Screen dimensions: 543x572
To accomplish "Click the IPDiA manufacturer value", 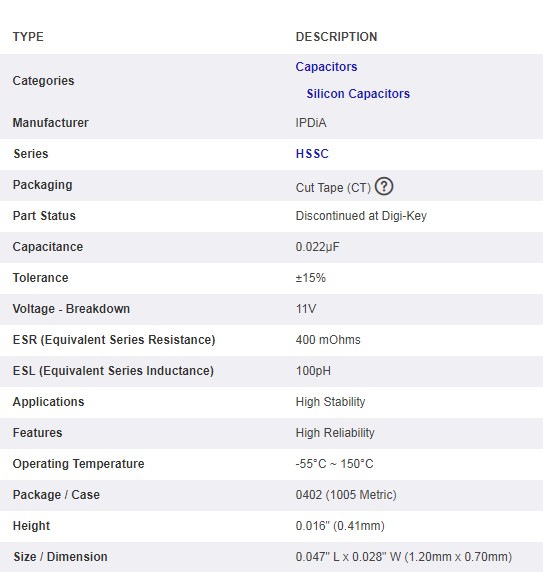I will pos(311,123).
